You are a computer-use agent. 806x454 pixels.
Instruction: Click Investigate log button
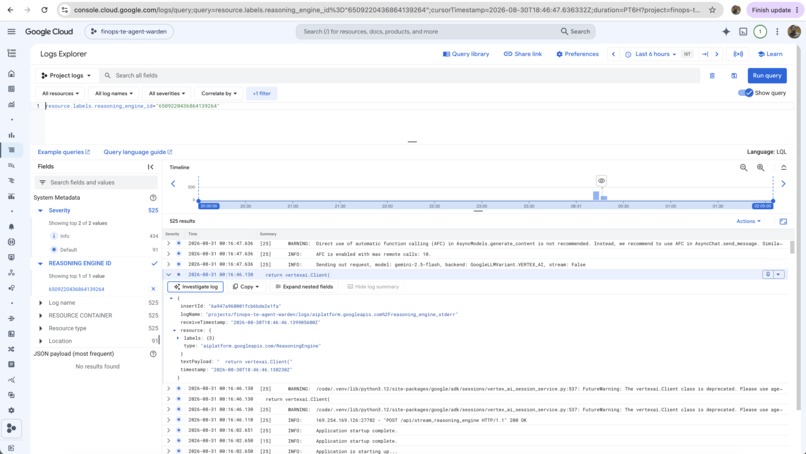[195, 287]
